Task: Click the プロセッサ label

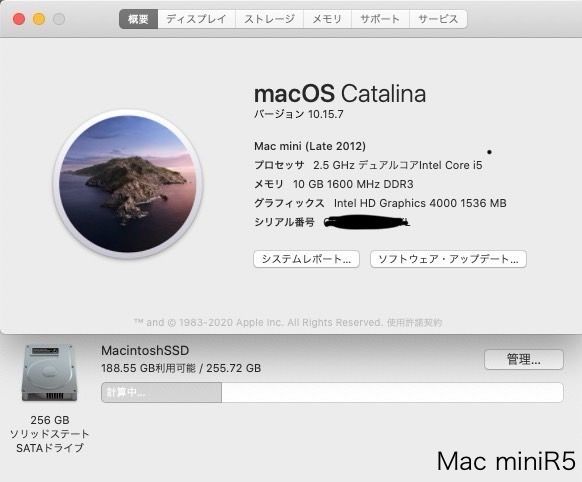Action: pos(279,165)
